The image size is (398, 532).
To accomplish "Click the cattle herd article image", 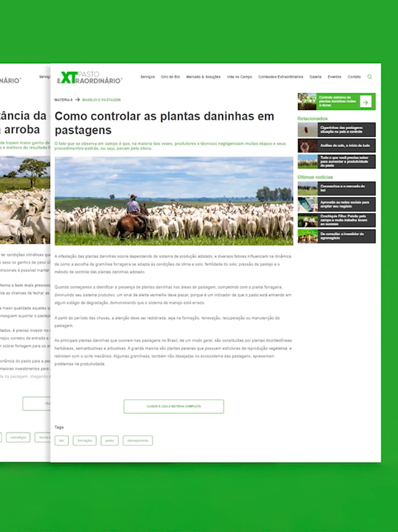I will (x=174, y=201).
